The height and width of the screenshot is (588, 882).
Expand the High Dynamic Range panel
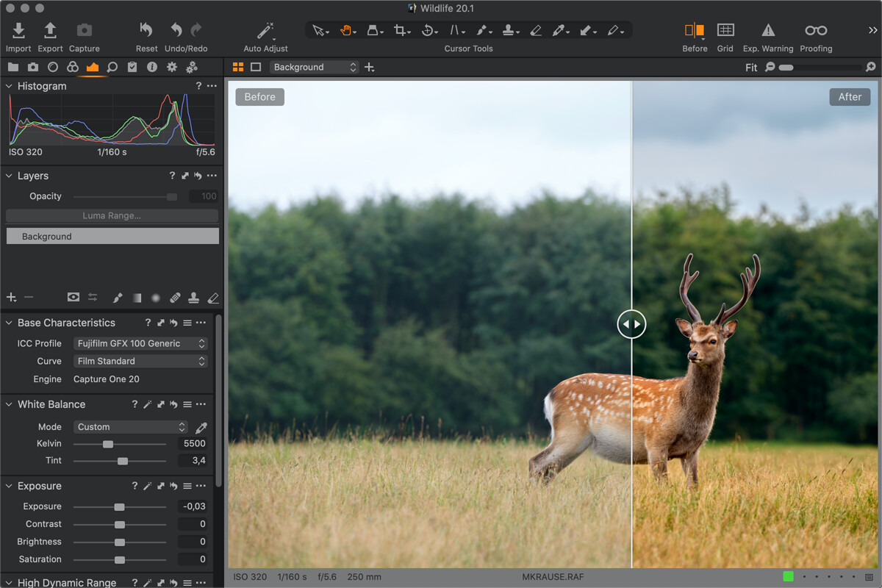pyautogui.click(x=10, y=583)
